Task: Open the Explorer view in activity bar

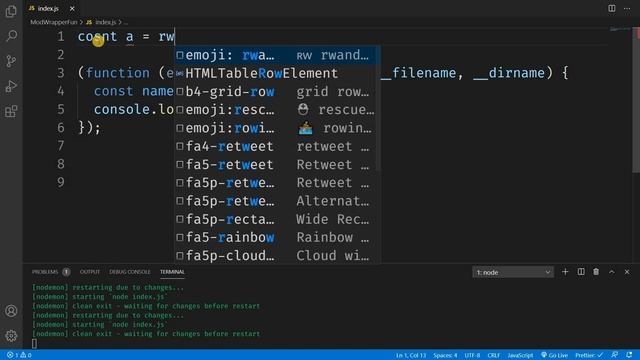Action: pyautogui.click(x=11, y=11)
